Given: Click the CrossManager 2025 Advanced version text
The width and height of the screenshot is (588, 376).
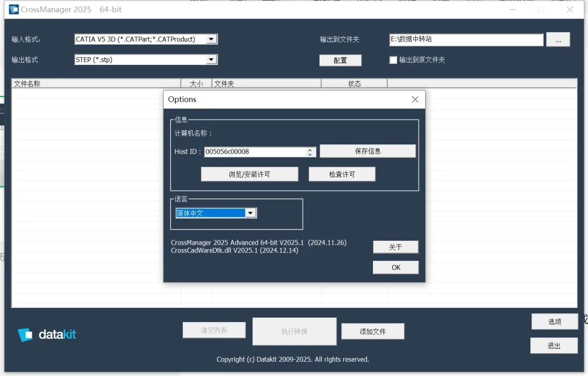Looking at the screenshot, I should click(x=259, y=242).
